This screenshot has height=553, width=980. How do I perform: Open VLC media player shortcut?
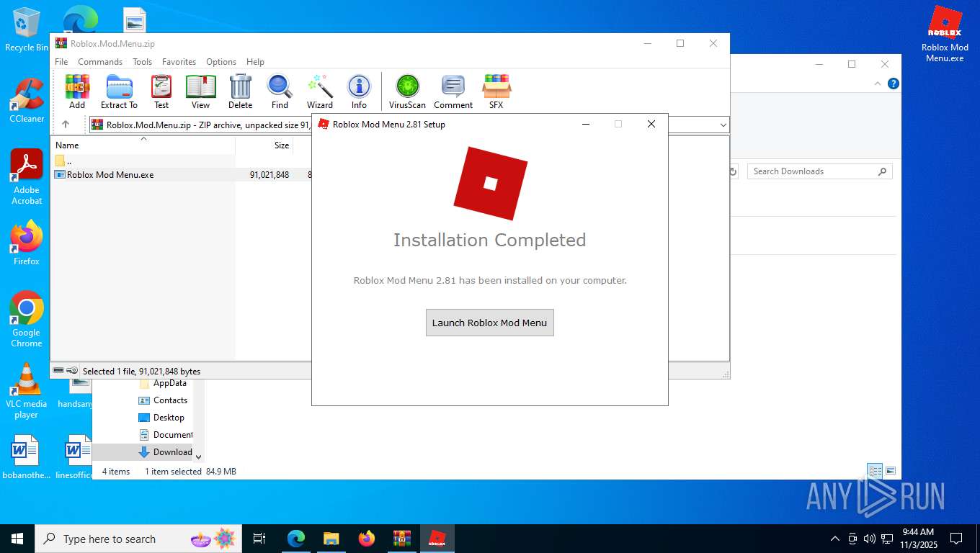point(27,391)
